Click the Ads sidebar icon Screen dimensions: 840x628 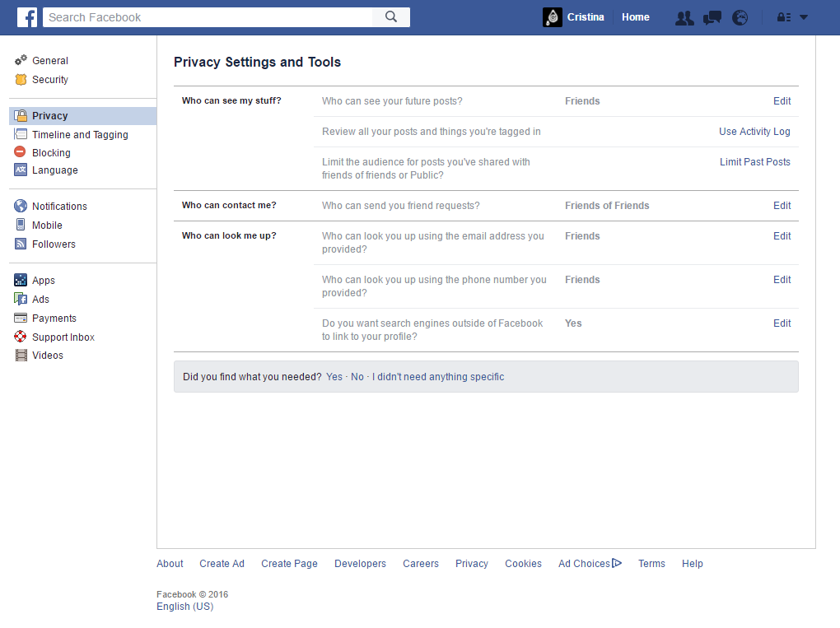point(21,299)
